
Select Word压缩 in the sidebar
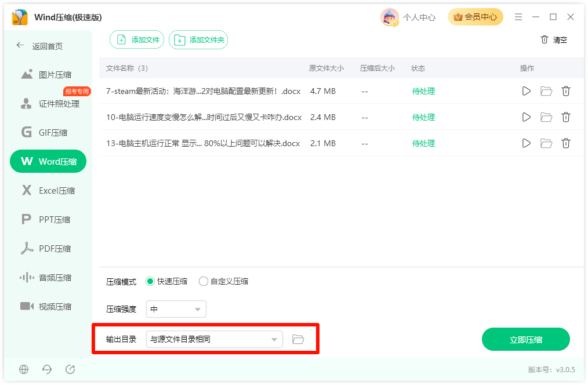[48, 161]
